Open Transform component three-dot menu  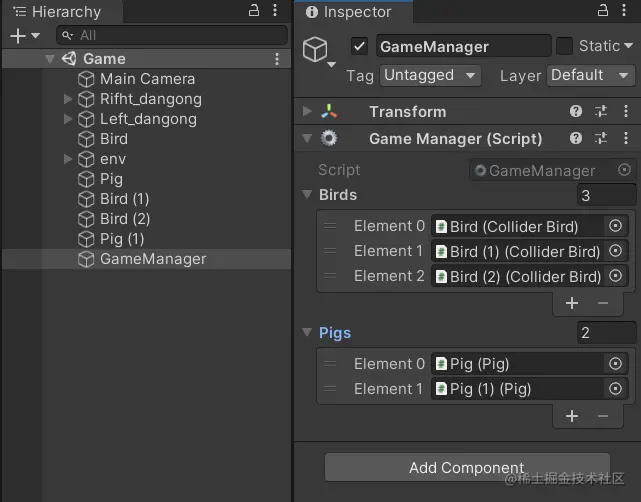(626, 111)
